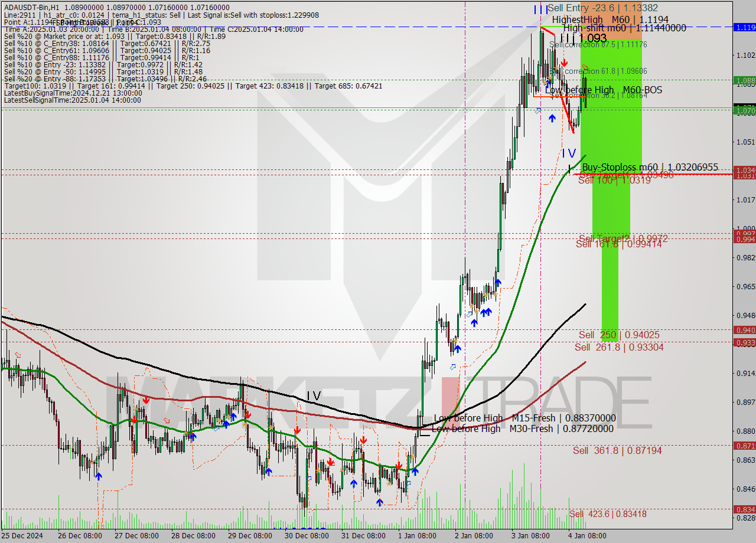
Task: Click the red 1.034 price tag on axis
Action: 744,170
